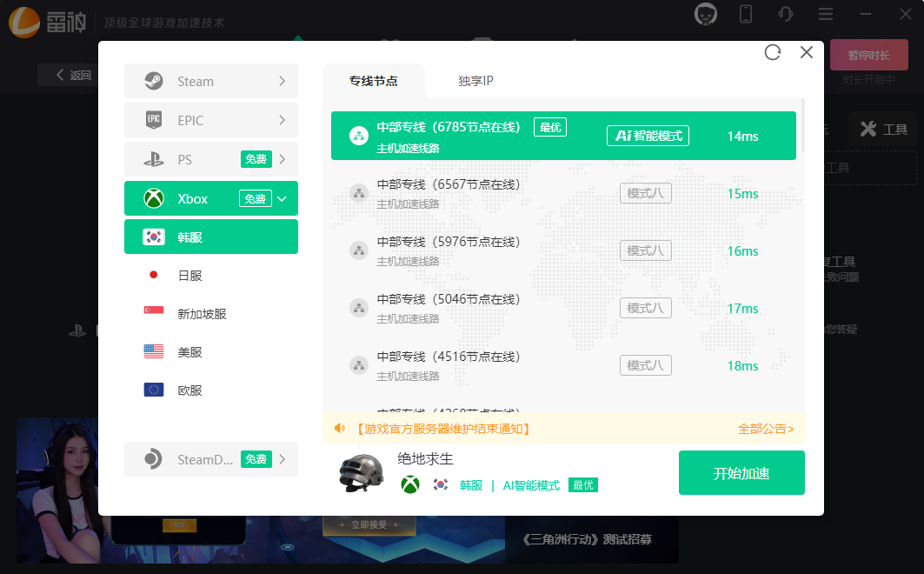
Task: Click Korean flag icon in summary bar
Action: [x=440, y=485]
